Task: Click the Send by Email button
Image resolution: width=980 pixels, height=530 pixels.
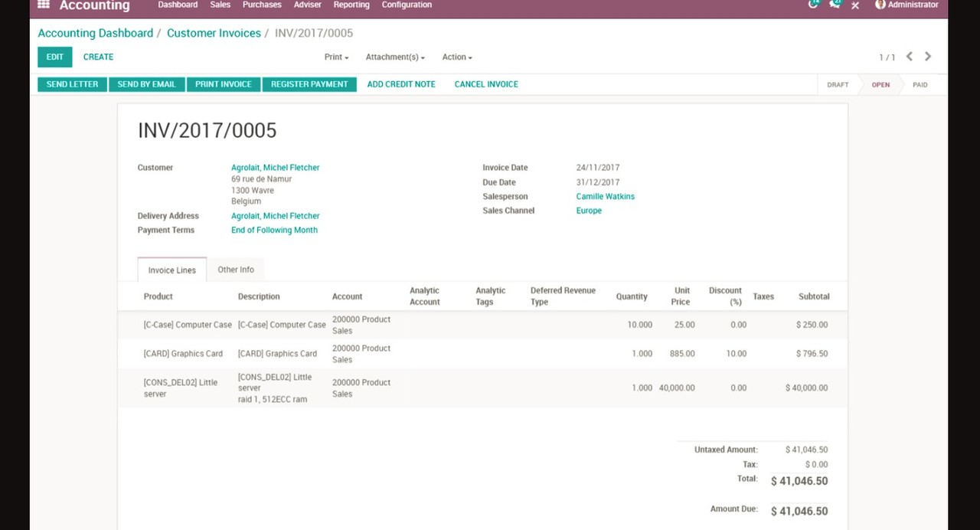Action: (146, 84)
